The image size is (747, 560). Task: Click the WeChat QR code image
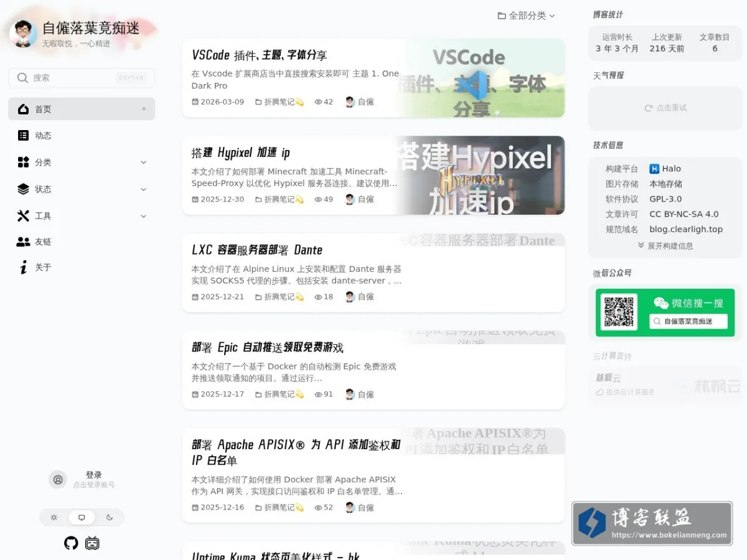click(619, 312)
